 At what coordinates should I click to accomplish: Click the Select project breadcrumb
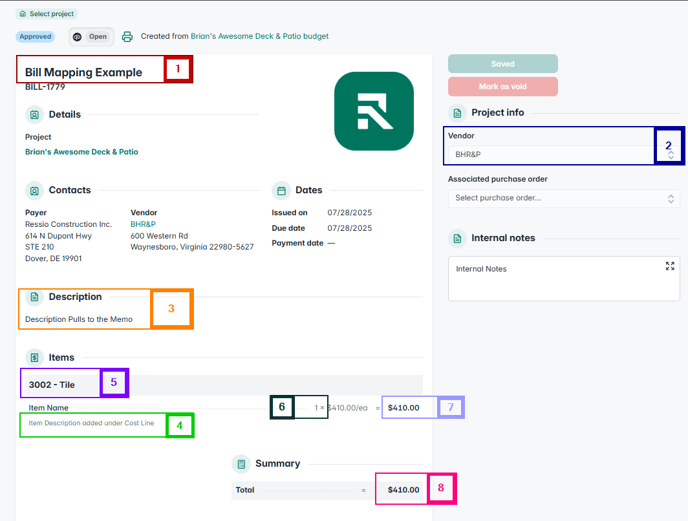point(47,14)
